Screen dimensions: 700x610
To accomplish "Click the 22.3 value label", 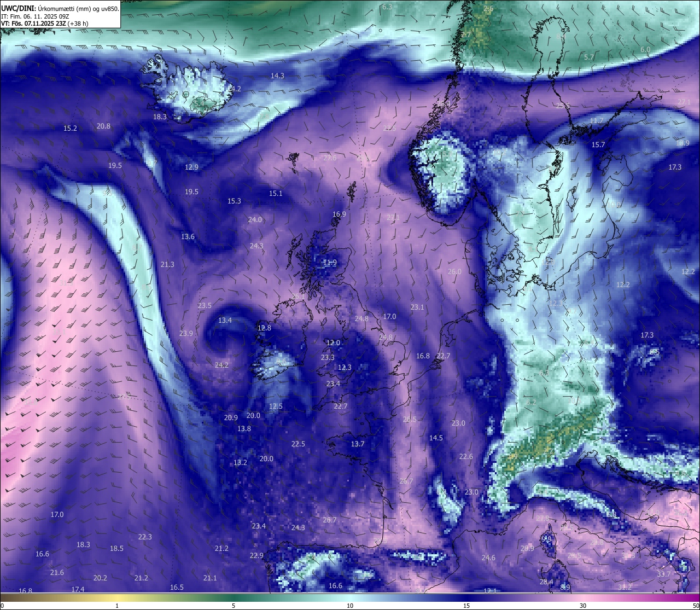I will pos(145,537).
